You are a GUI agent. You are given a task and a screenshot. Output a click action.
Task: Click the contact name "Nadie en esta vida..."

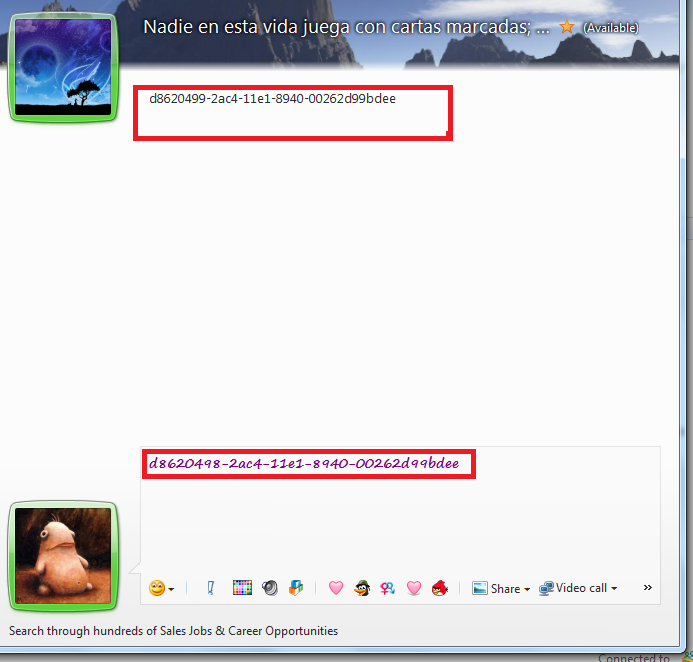coord(346,27)
